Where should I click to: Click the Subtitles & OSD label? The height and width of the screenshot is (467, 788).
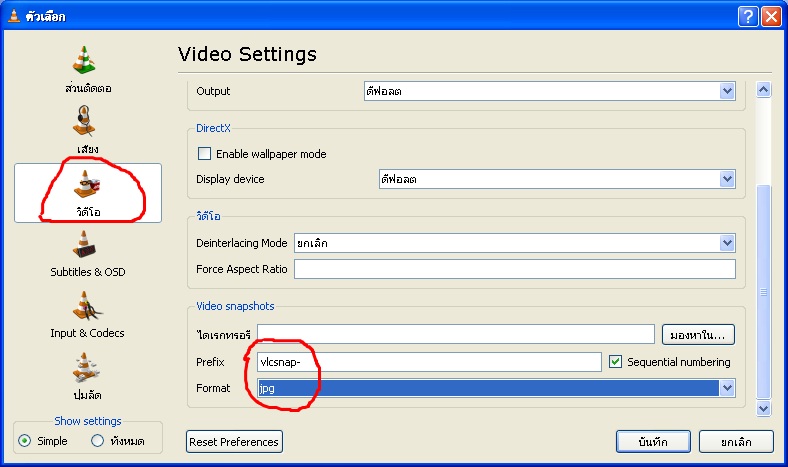tap(88, 272)
